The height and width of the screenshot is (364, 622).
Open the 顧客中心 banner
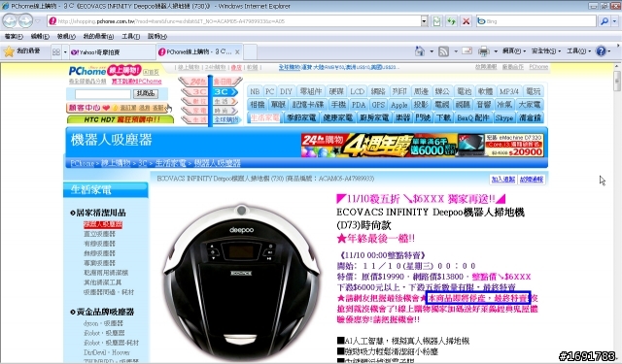(117, 108)
